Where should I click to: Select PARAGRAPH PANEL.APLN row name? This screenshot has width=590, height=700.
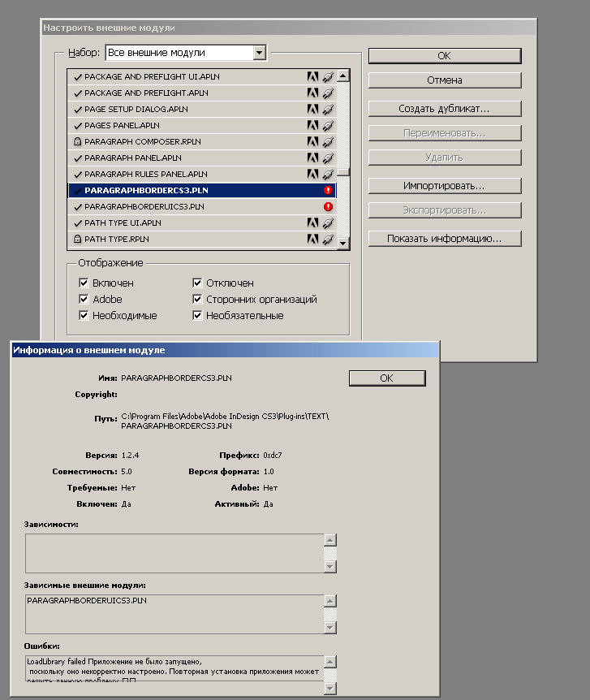[133, 158]
